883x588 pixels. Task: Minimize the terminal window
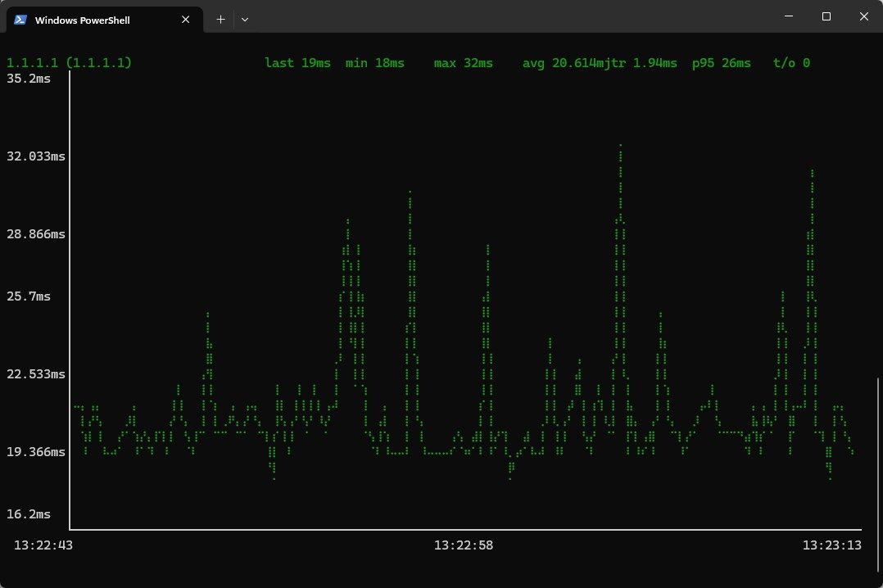789,16
